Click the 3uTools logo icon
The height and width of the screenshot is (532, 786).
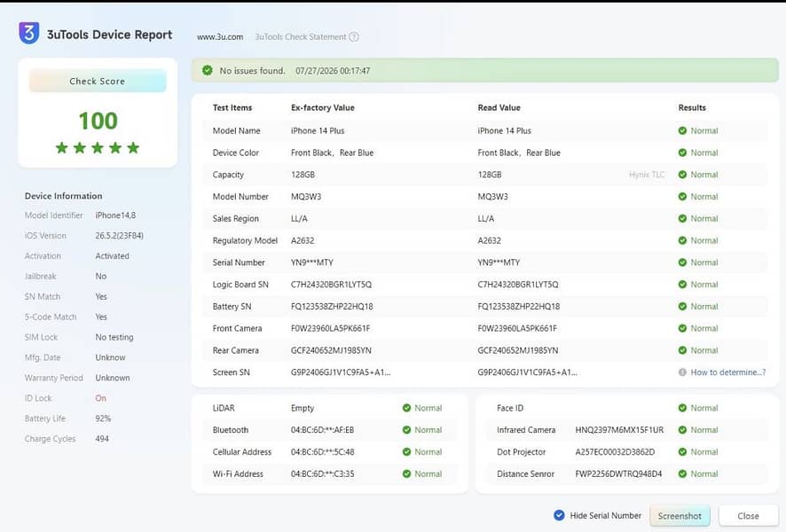click(29, 33)
